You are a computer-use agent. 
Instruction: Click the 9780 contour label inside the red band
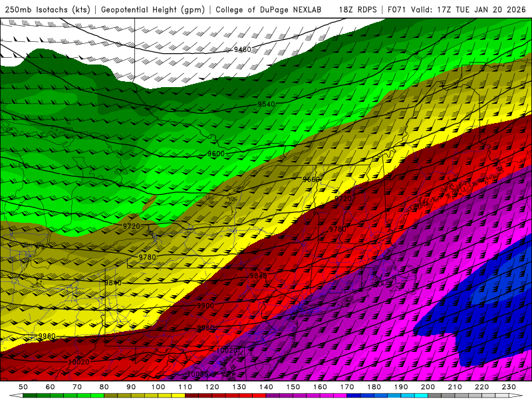coord(338,229)
